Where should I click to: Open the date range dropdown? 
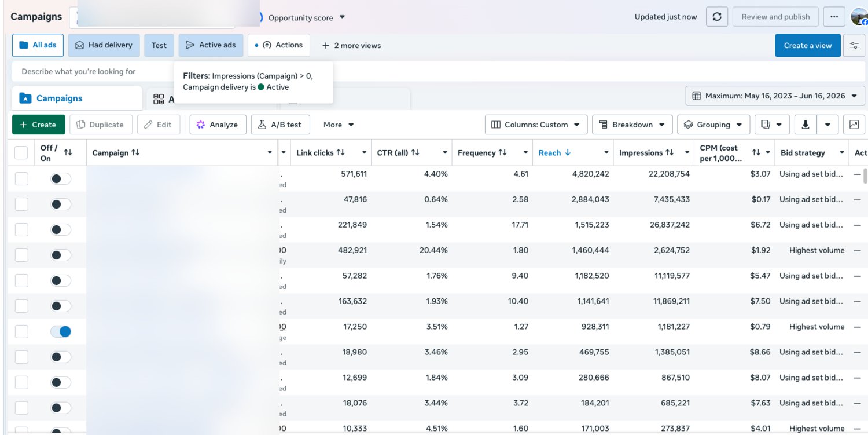[x=775, y=96]
